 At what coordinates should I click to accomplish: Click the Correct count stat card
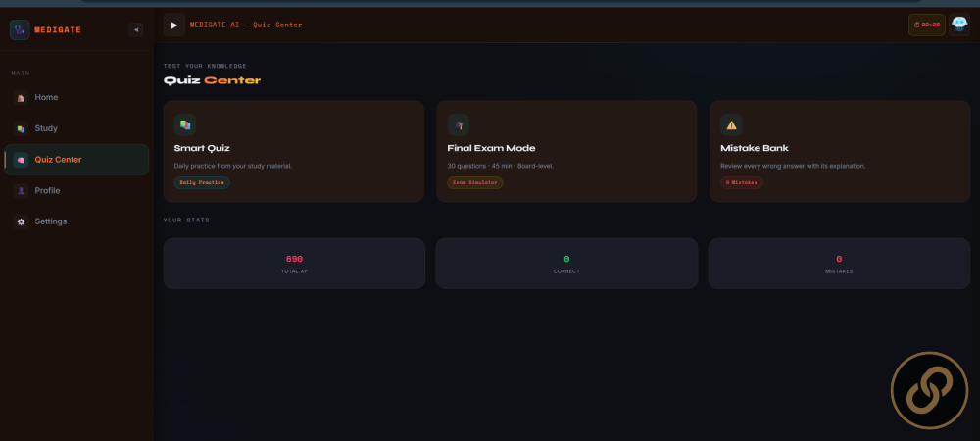coord(566,264)
